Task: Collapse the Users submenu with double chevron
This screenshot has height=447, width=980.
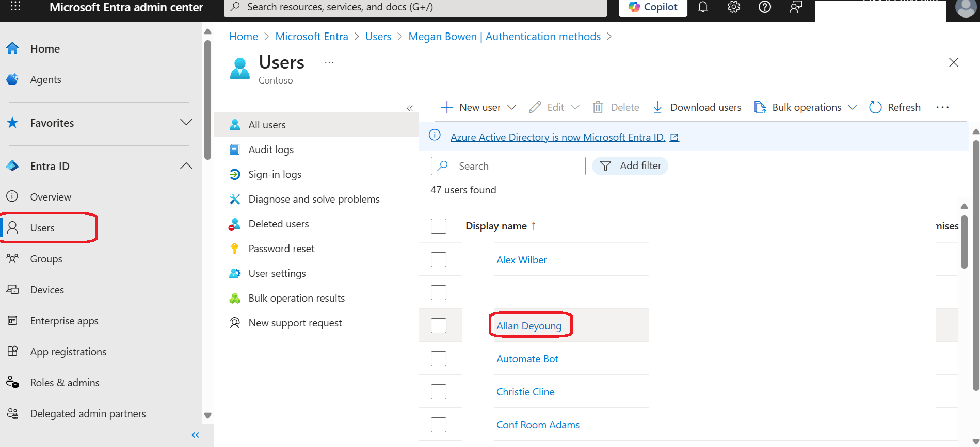Action: 410,108
